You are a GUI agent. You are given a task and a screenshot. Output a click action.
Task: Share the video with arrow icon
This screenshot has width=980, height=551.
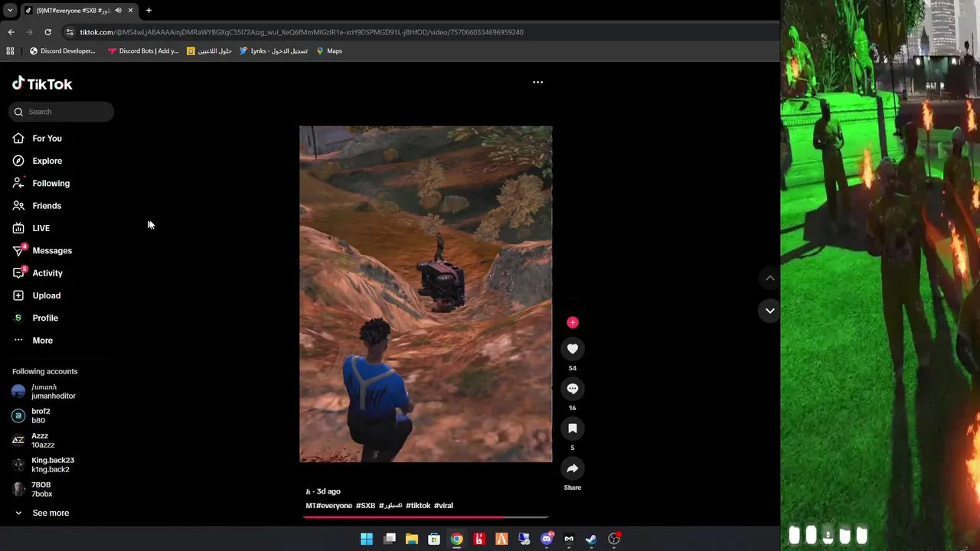573,468
